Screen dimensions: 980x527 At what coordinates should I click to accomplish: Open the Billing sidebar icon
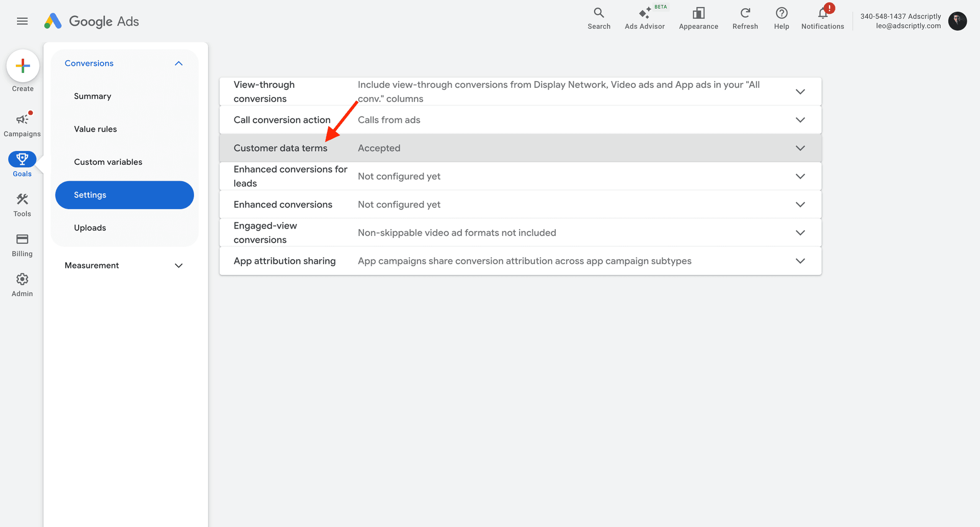[x=22, y=239]
